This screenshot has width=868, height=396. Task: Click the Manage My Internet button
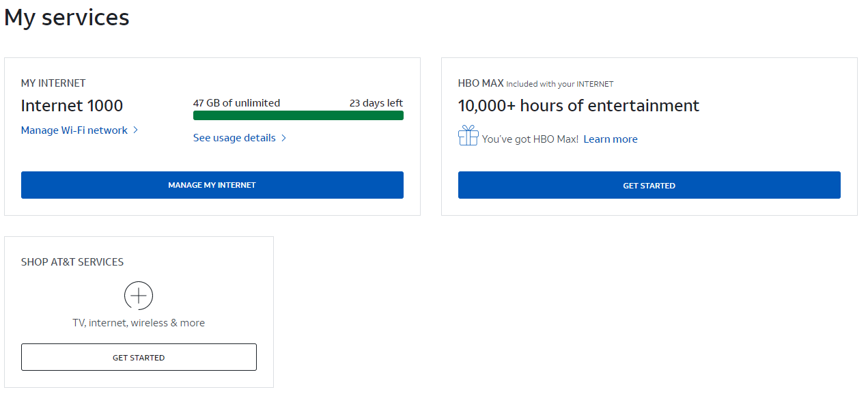click(212, 185)
